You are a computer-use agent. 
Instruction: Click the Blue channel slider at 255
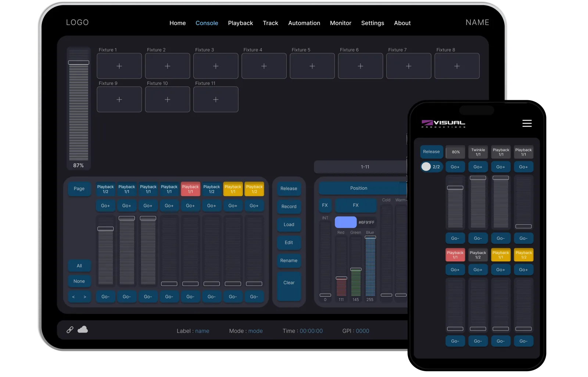[370, 237]
